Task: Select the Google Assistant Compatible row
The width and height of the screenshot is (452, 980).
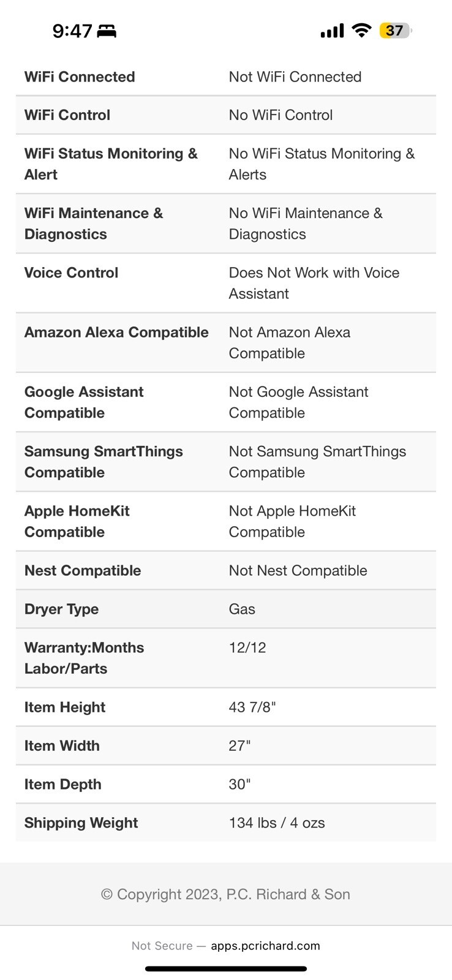Action: coord(226,402)
